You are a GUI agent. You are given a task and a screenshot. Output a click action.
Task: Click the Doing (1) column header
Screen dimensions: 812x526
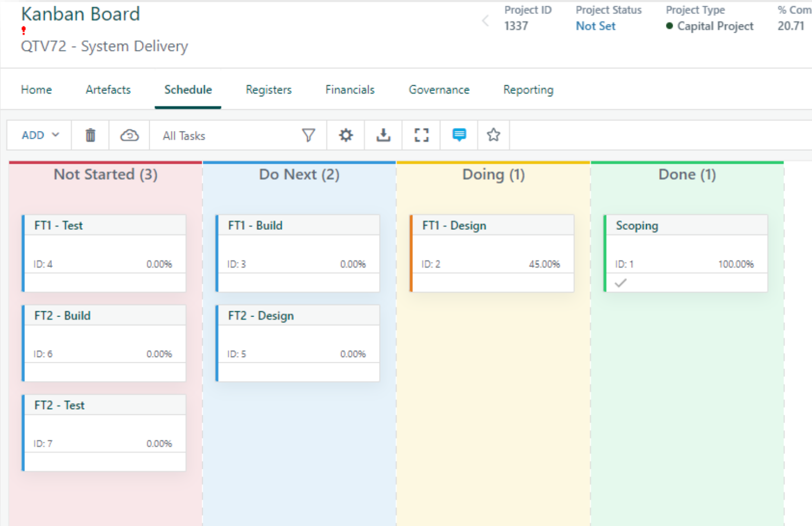[494, 175]
